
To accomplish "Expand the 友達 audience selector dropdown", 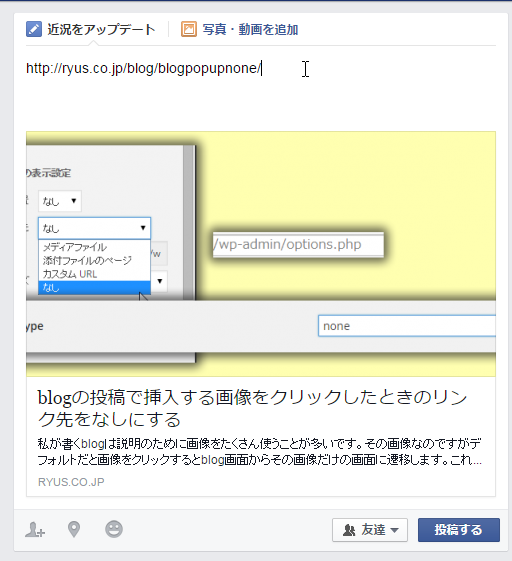I will 370,530.
